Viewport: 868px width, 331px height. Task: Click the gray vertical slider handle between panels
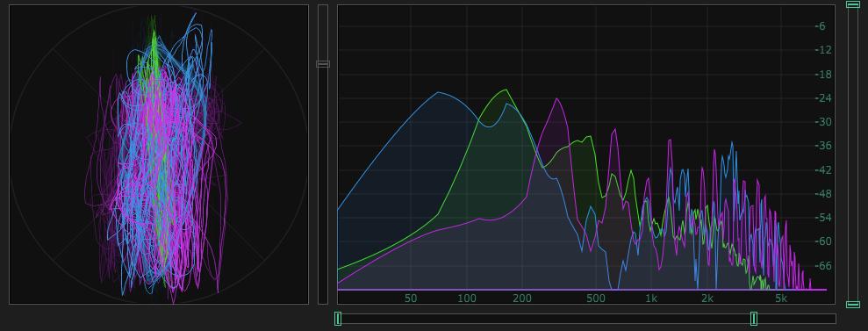tap(323, 64)
